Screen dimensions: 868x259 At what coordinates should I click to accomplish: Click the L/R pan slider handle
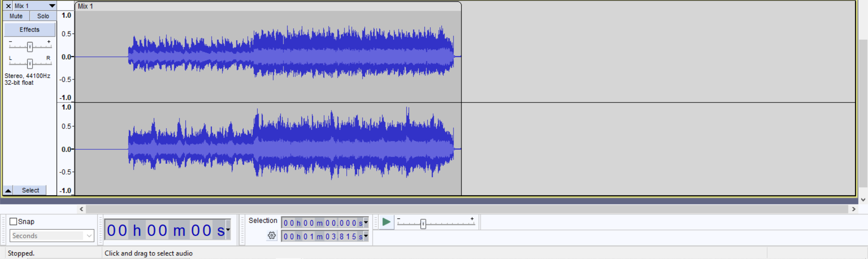point(30,64)
